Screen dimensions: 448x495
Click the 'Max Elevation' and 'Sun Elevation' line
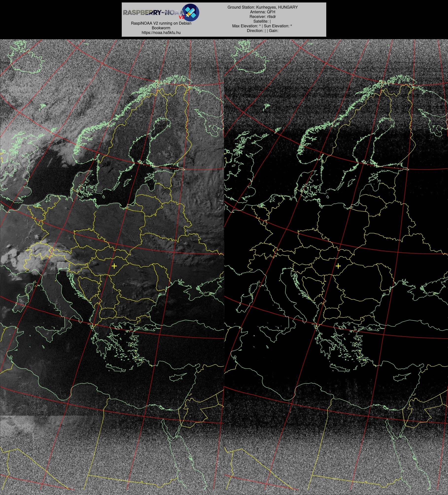point(262,26)
